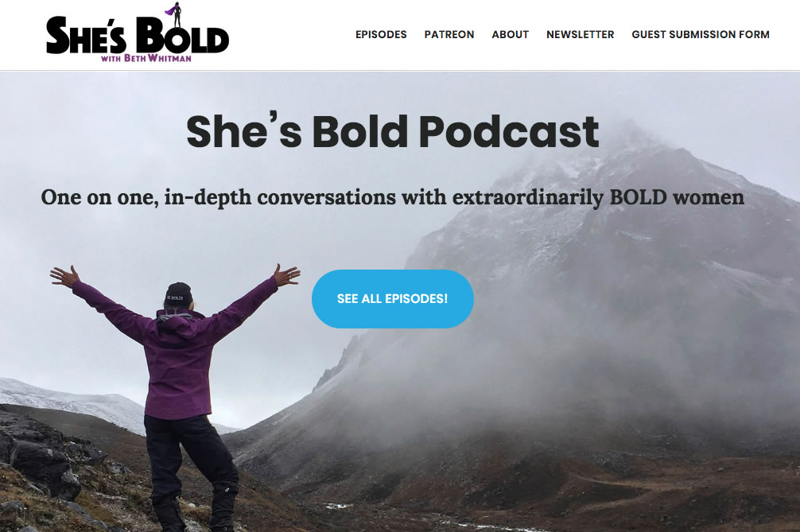Click the caped superhero figure atop logo
Screen dimensions: 800x532
point(175,14)
